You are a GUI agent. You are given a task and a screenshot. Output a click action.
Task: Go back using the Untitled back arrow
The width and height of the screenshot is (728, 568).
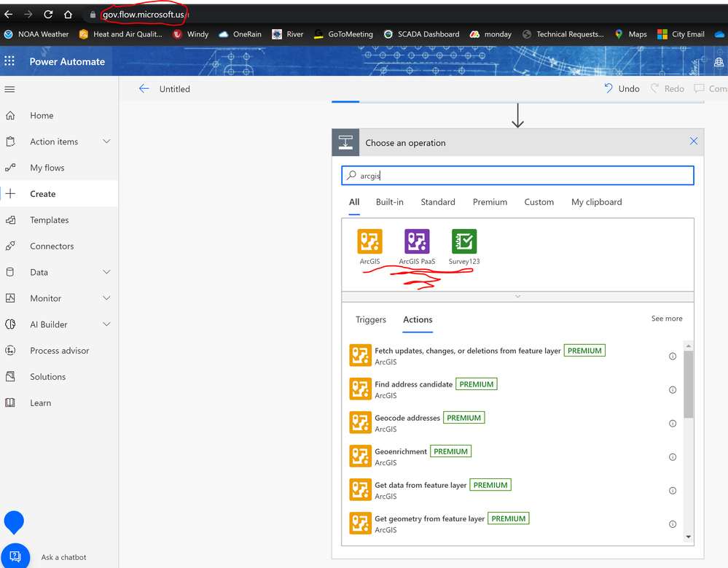pyautogui.click(x=144, y=89)
